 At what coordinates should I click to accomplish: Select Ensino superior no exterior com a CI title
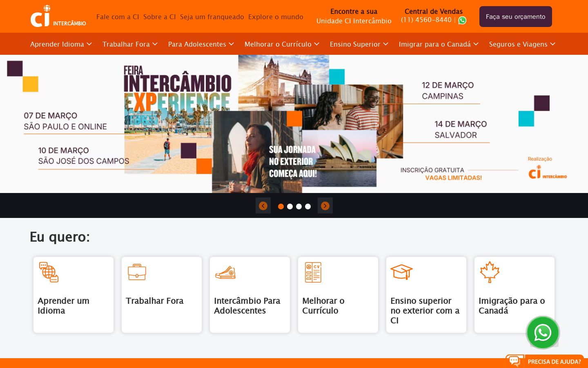[x=425, y=311]
